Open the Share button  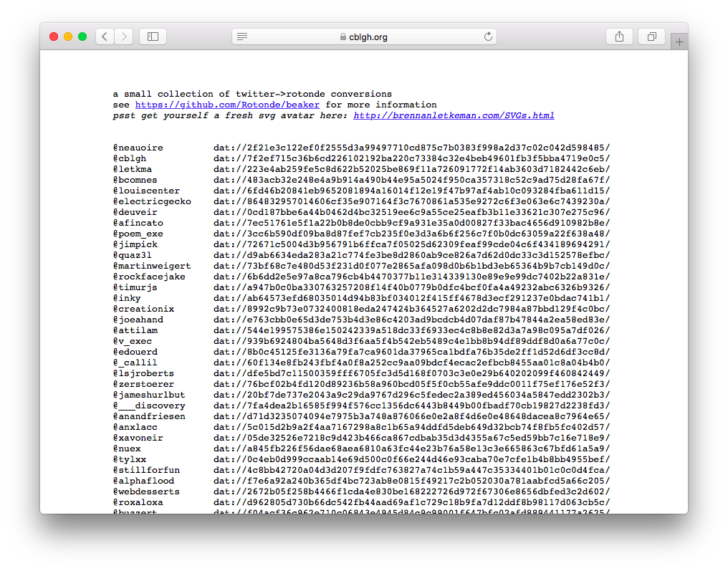pyautogui.click(x=619, y=37)
